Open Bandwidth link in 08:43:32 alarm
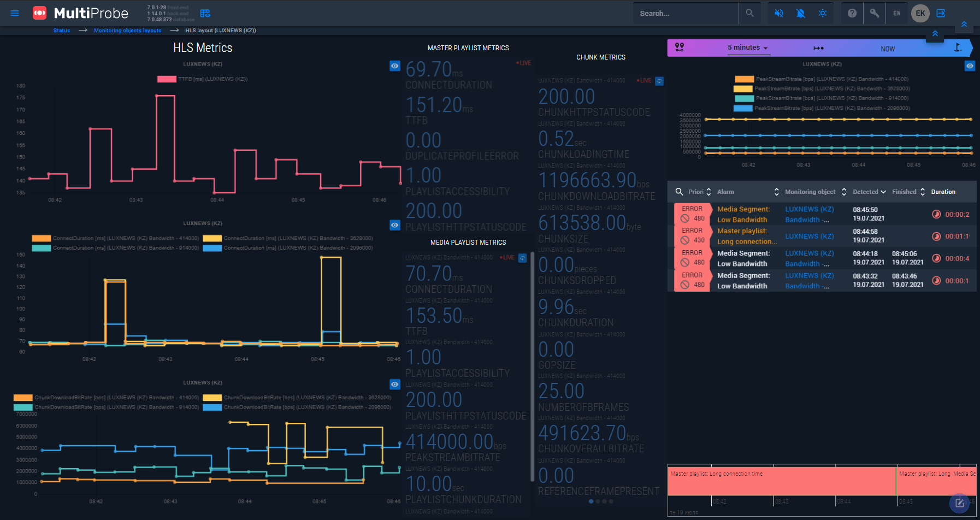This screenshot has width=980, height=520. [807, 286]
